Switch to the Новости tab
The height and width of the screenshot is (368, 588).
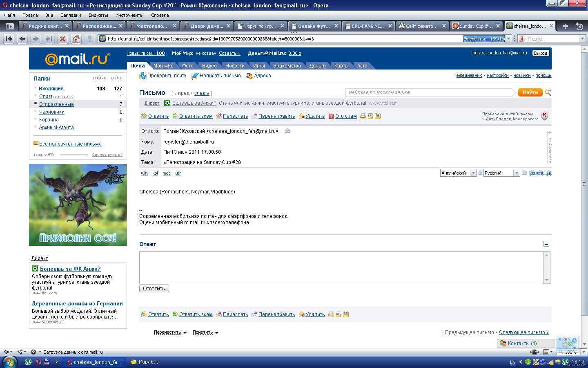tap(235, 66)
